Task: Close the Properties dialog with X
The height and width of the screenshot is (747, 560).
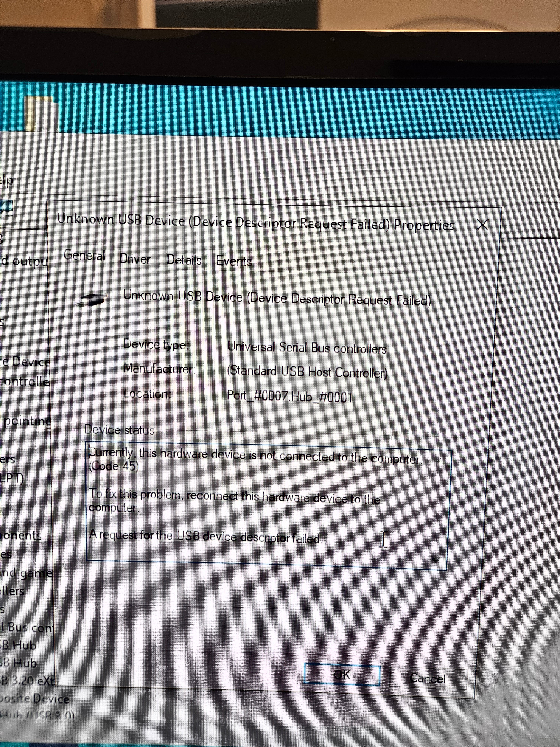Action: pyautogui.click(x=483, y=225)
